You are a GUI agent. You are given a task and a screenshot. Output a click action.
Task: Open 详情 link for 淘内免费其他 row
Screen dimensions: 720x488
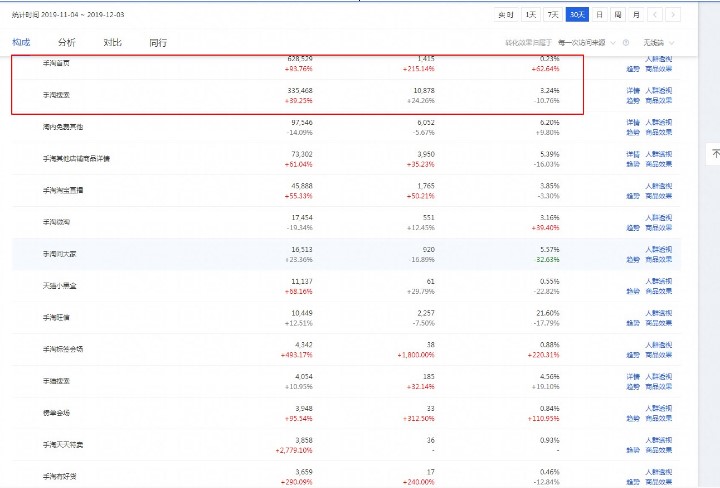click(x=632, y=121)
